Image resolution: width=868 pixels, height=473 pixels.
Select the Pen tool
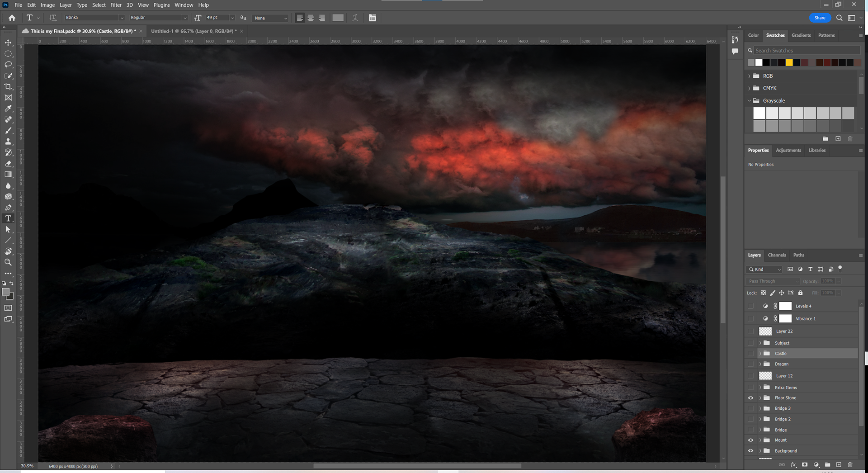(x=8, y=208)
